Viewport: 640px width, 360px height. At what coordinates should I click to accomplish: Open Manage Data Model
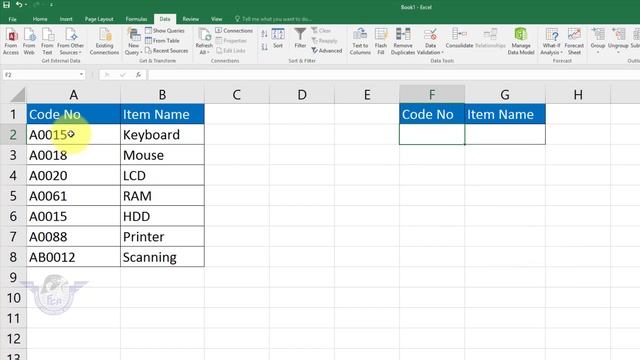pyautogui.click(x=521, y=41)
